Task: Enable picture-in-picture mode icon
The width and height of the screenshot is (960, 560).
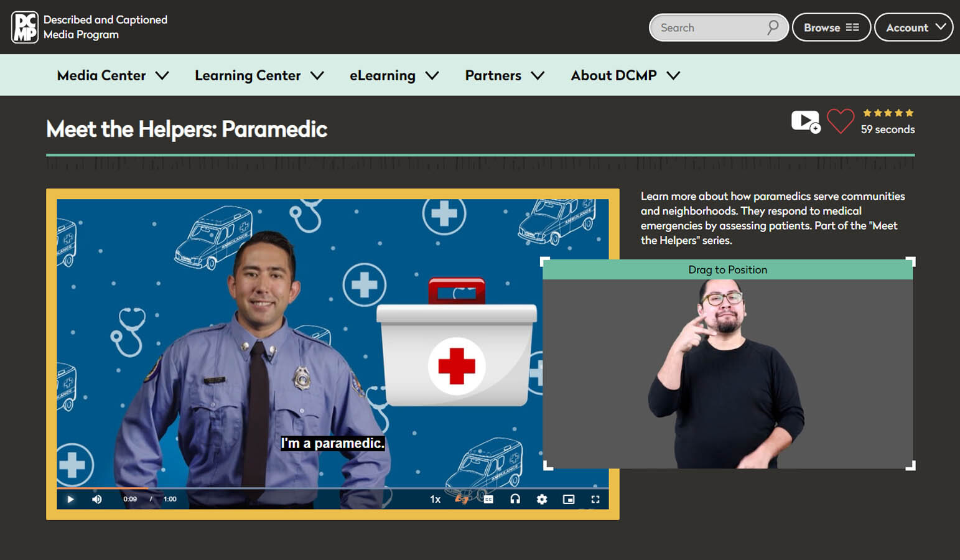Action: 569,499
